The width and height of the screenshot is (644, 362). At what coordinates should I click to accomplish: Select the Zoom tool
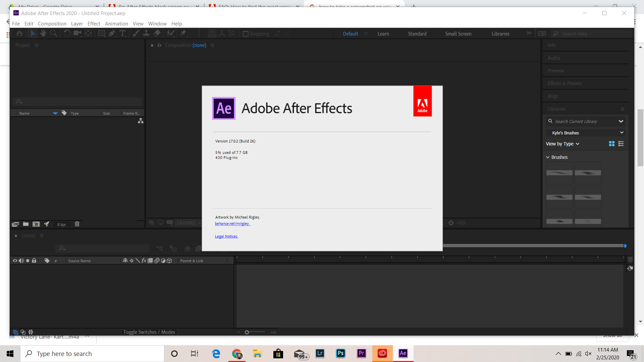(54, 33)
